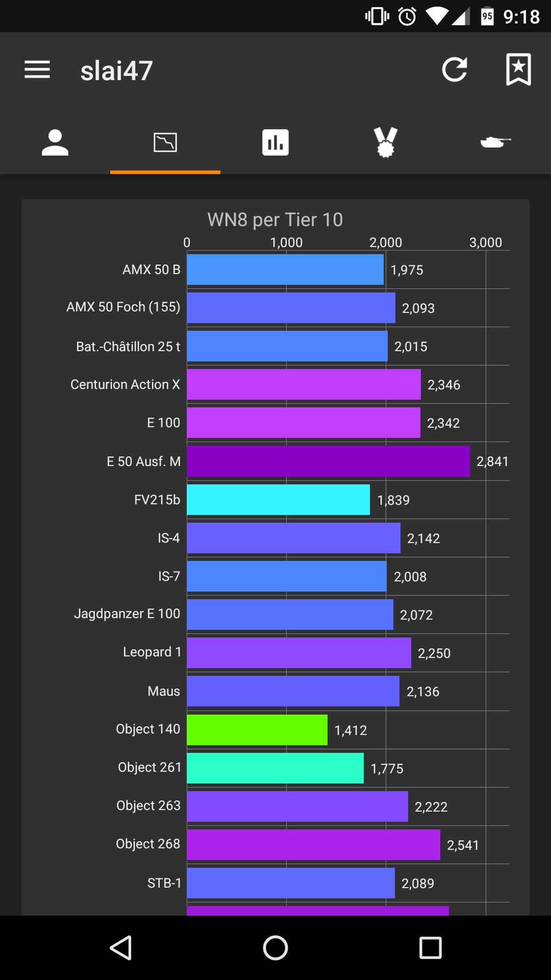Tap the Centurion Action X label
The height and width of the screenshot is (980, 551).
(x=125, y=384)
